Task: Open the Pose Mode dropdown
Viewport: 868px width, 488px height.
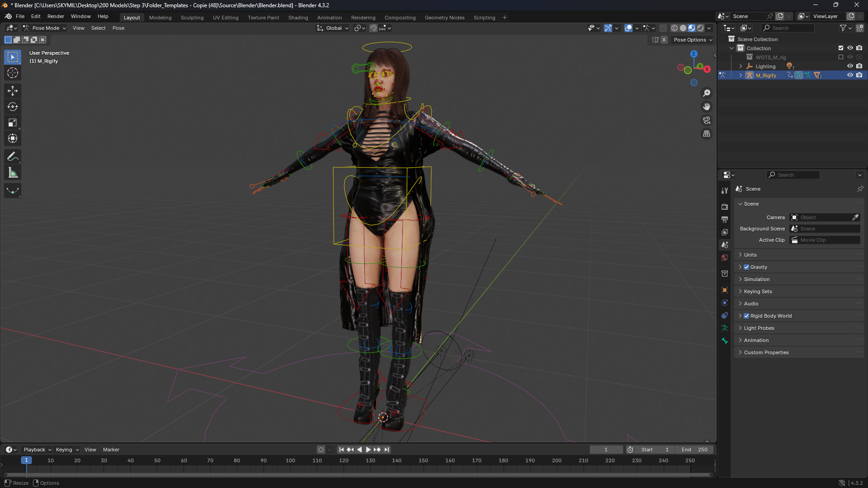Action: tap(44, 28)
